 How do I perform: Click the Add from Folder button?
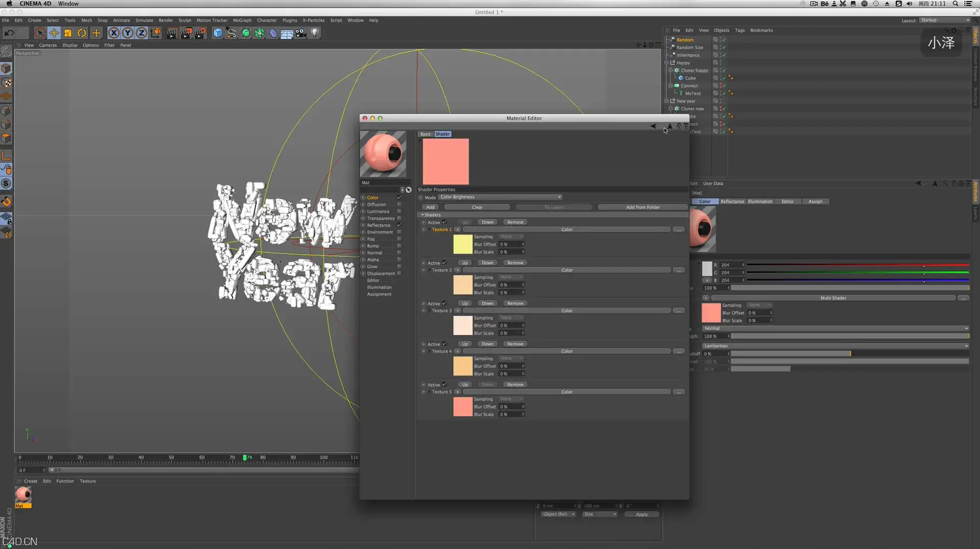(643, 207)
